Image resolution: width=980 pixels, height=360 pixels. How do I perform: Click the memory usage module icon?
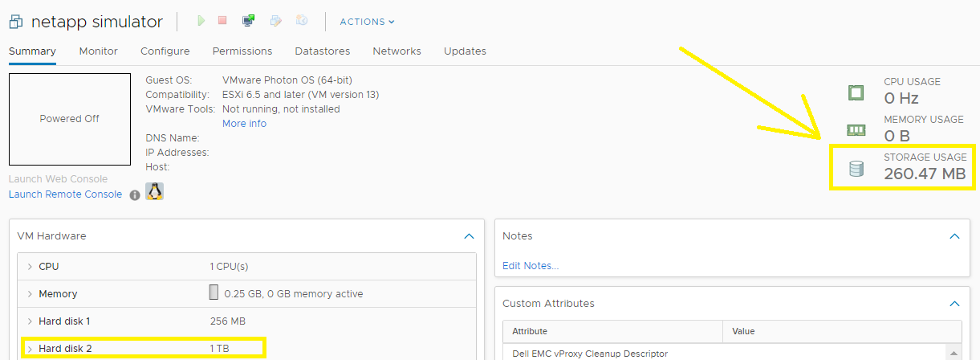pos(856,130)
